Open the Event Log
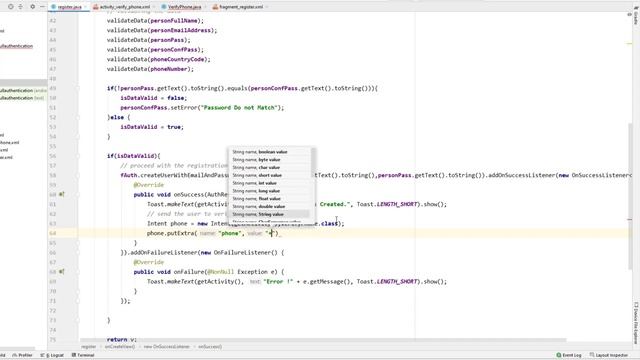The image size is (640, 360). (x=569, y=355)
